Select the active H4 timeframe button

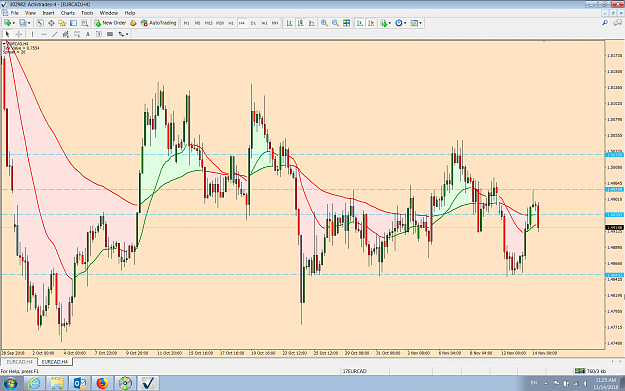(x=242, y=23)
